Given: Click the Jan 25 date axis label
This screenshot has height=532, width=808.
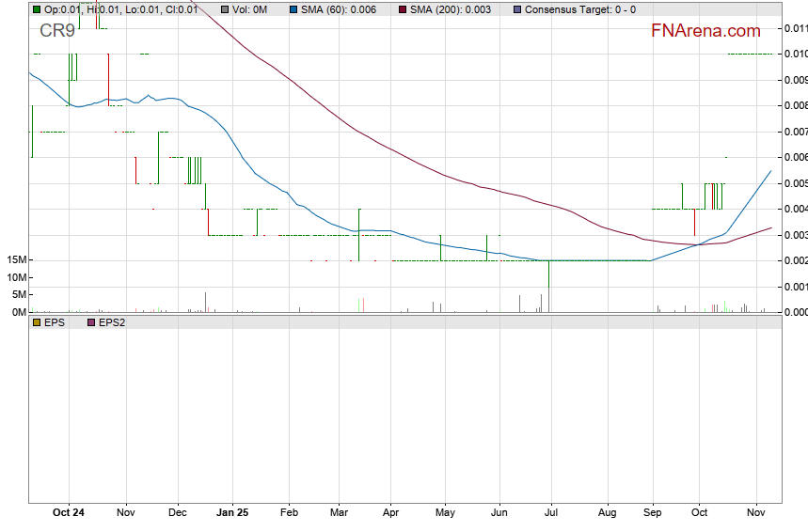Looking at the screenshot, I should pyautogui.click(x=233, y=513).
